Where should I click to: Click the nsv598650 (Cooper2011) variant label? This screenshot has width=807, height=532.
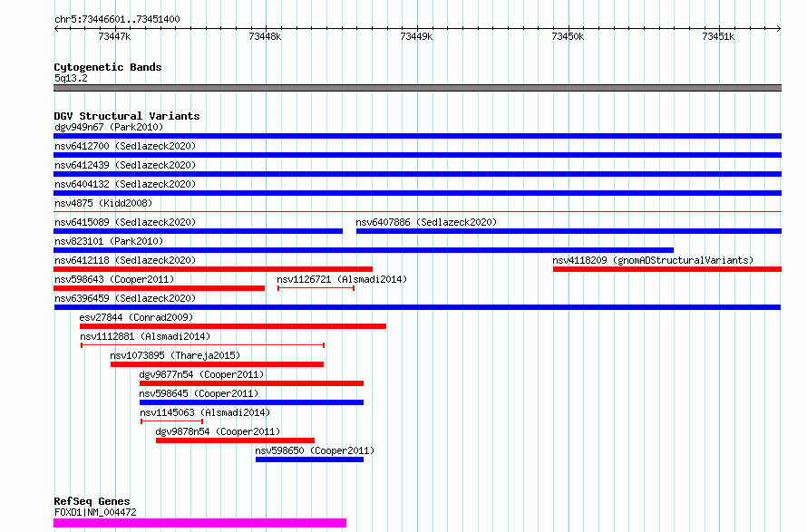click(315, 450)
